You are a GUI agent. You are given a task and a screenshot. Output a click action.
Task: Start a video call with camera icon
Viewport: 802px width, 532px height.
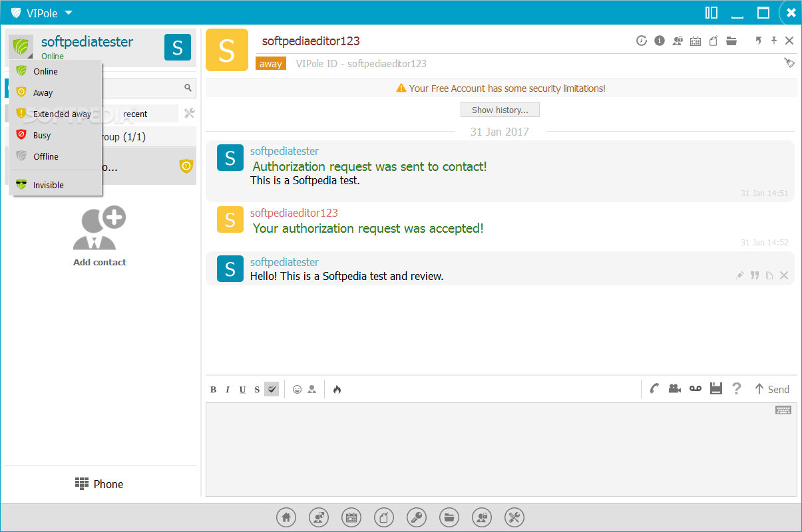tap(675, 389)
